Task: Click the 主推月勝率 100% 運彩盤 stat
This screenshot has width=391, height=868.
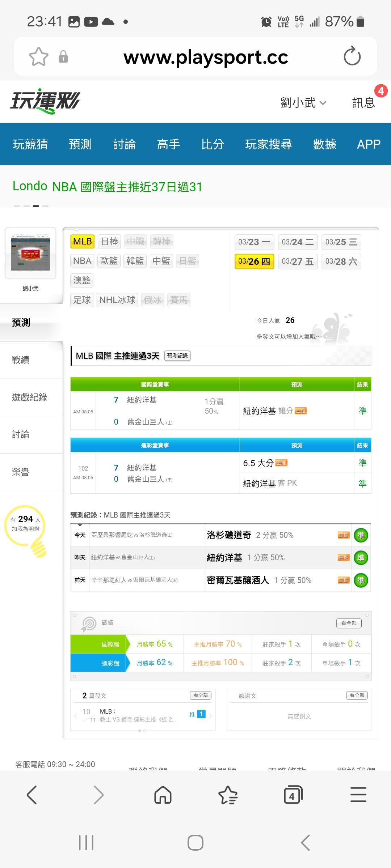Action: coord(218,663)
